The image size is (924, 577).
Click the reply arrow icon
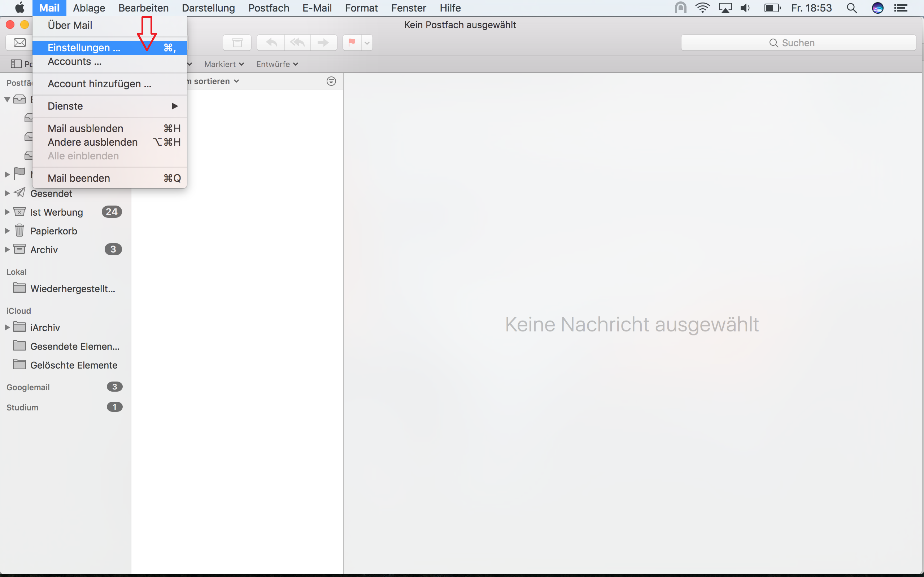[x=271, y=43]
